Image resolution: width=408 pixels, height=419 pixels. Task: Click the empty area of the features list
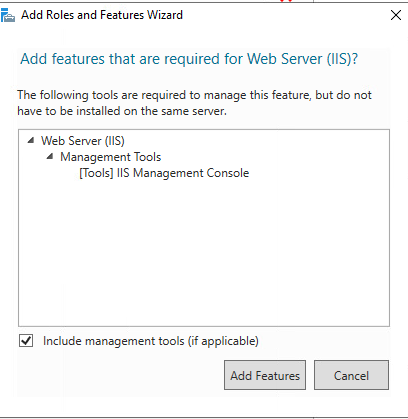coord(204,253)
